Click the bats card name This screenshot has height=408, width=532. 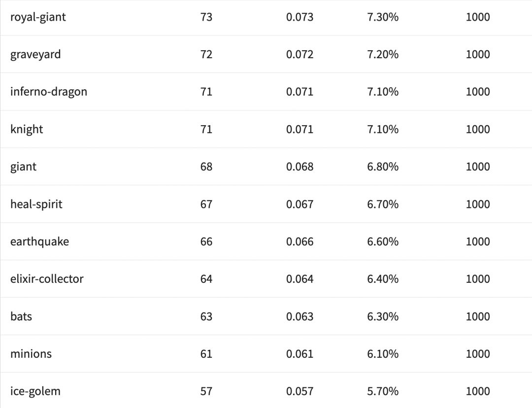21,316
